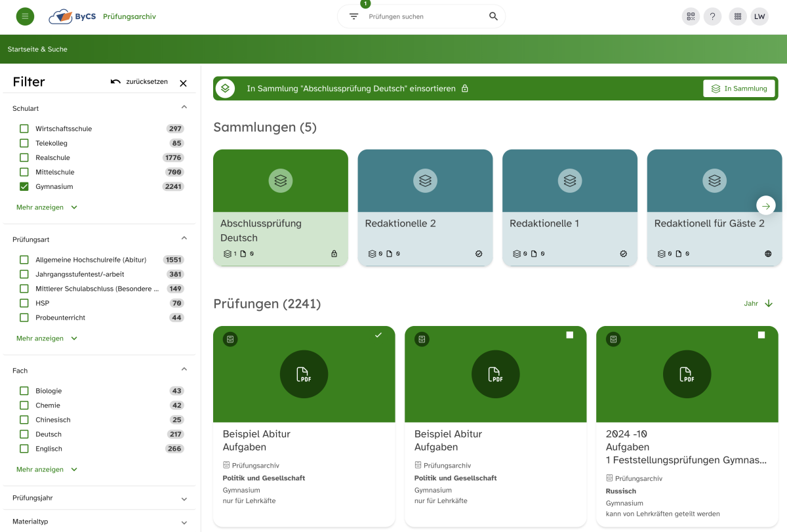Open the help question mark icon
The image size is (787, 532).
tap(713, 16)
